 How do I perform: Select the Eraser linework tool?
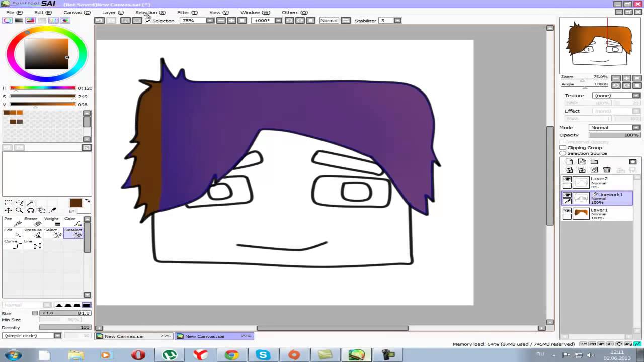(32, 222)
